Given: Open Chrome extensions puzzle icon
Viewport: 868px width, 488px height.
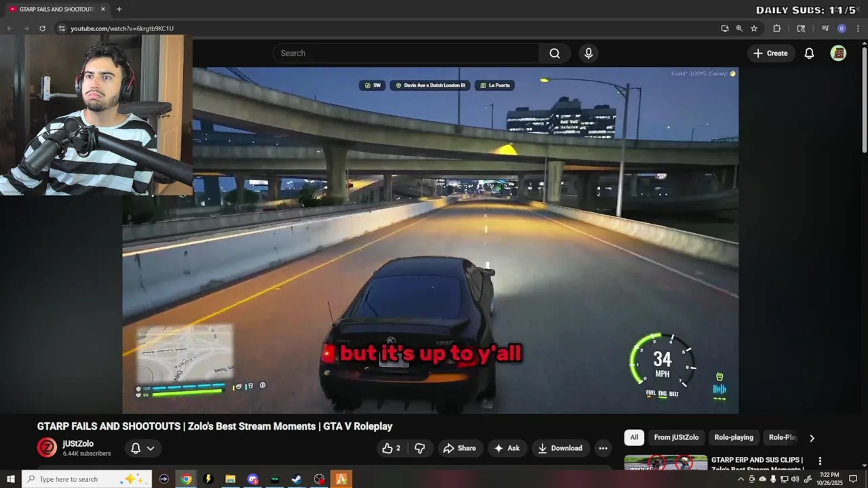Looking at the screenshot, I should click(x=777, y=28).
